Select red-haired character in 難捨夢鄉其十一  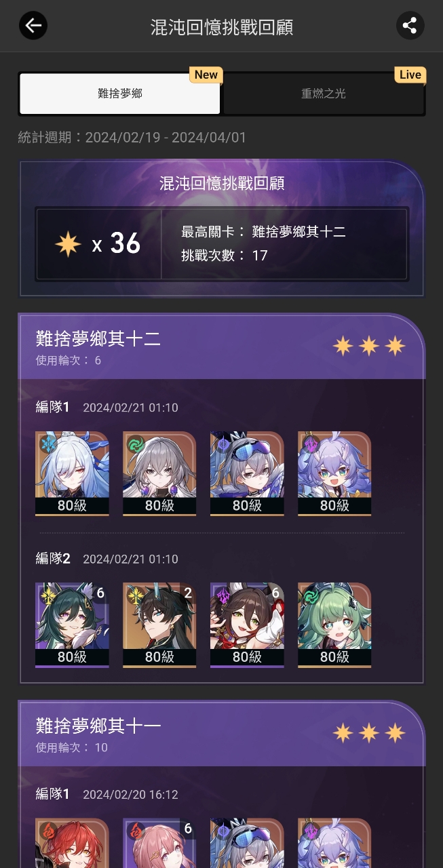pos(72,843)
